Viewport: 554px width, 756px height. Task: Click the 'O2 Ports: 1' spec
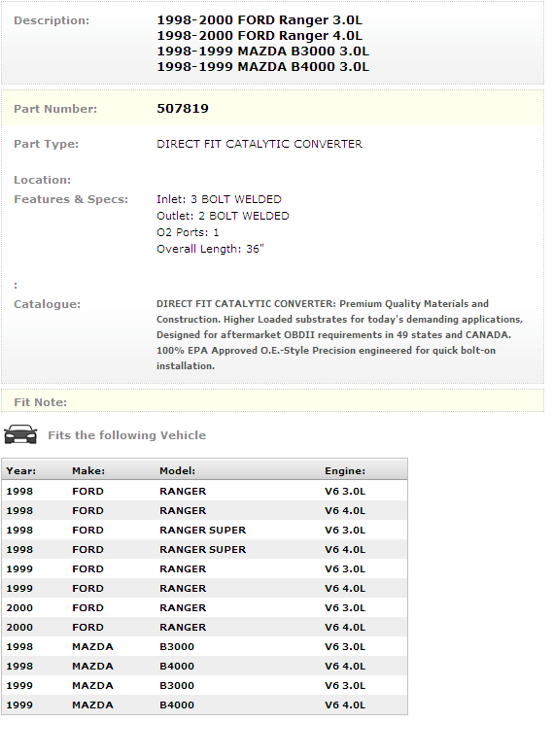pos(188,232)
